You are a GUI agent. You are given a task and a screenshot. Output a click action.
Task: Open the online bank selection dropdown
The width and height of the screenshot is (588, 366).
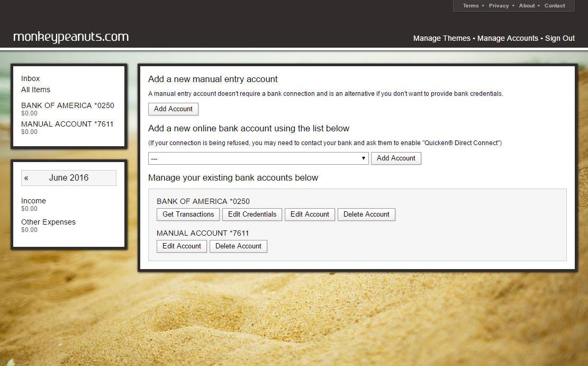258,158
